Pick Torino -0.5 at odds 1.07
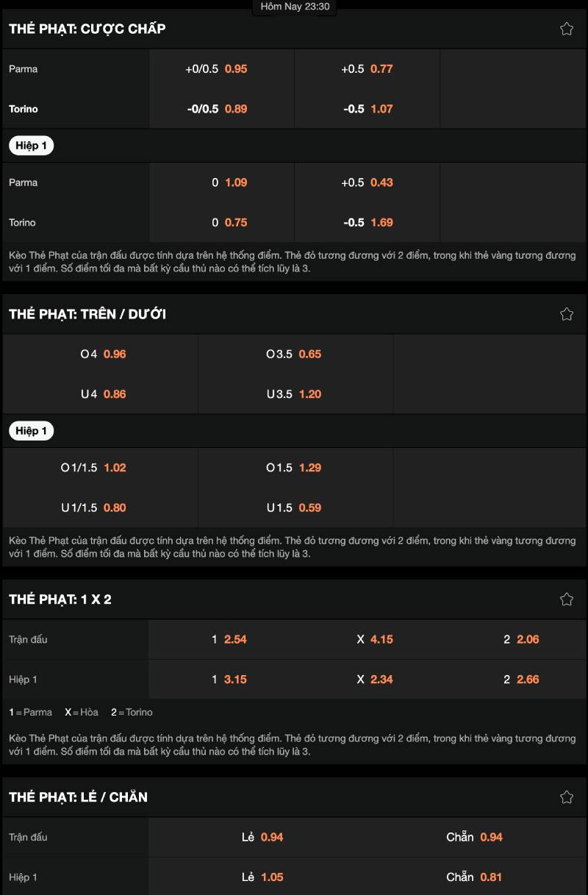This screenshot has height=895, width=588. point(367,109)
